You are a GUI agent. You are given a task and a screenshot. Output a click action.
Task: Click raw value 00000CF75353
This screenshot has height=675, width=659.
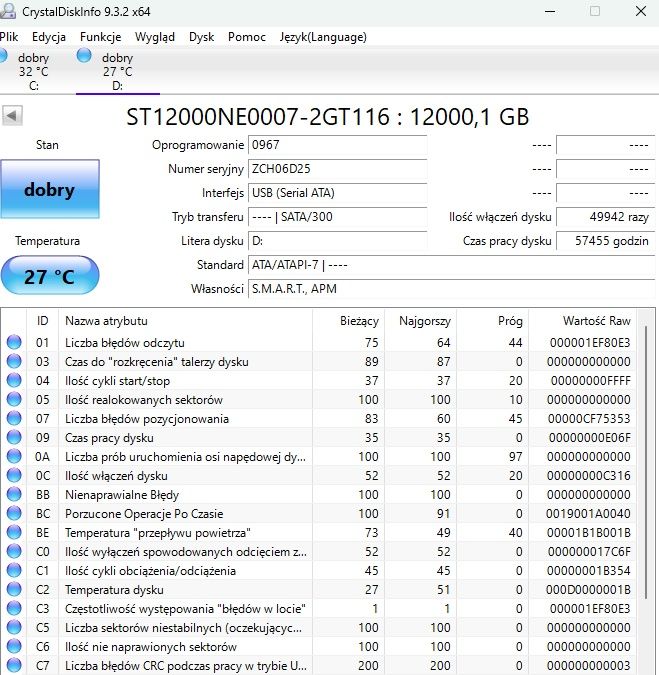click(589, 418)
